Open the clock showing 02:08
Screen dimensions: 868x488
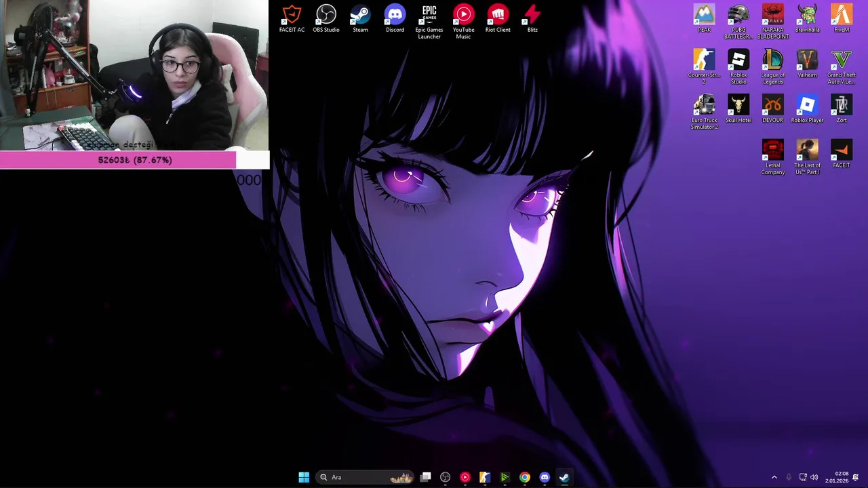point(837,477)
